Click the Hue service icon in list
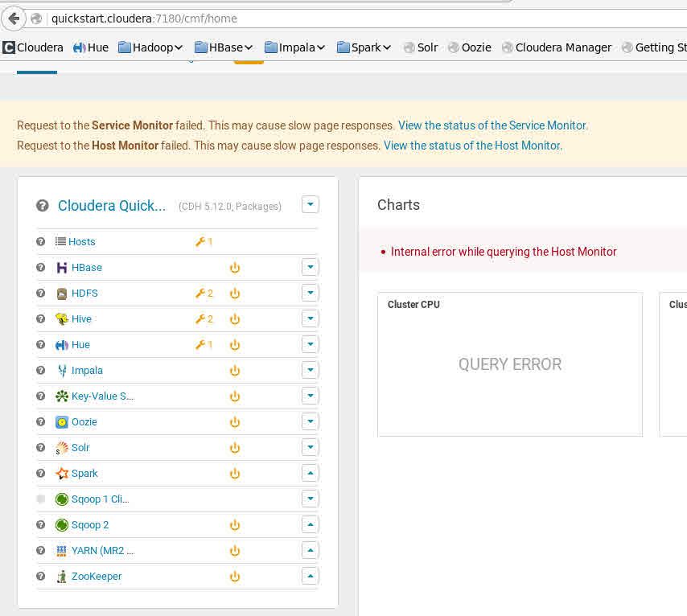The image size is (687, 616). coord(62,345)
